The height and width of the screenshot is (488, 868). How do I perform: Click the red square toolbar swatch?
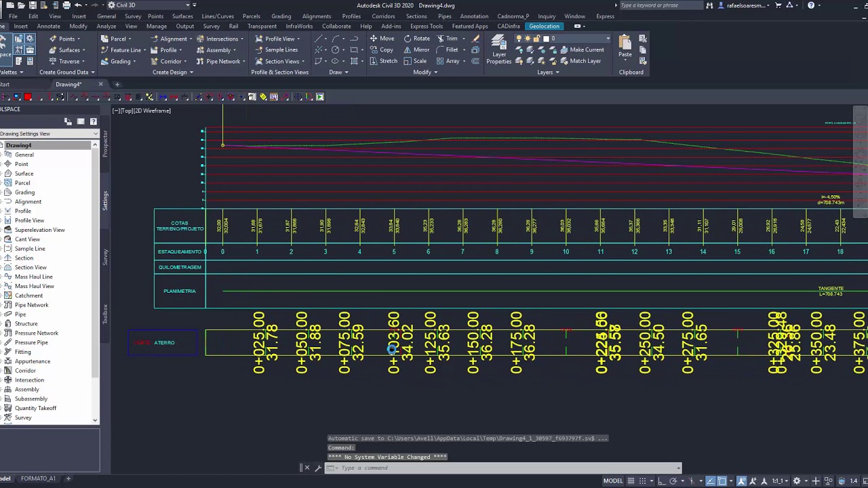[x=28, y=97]
